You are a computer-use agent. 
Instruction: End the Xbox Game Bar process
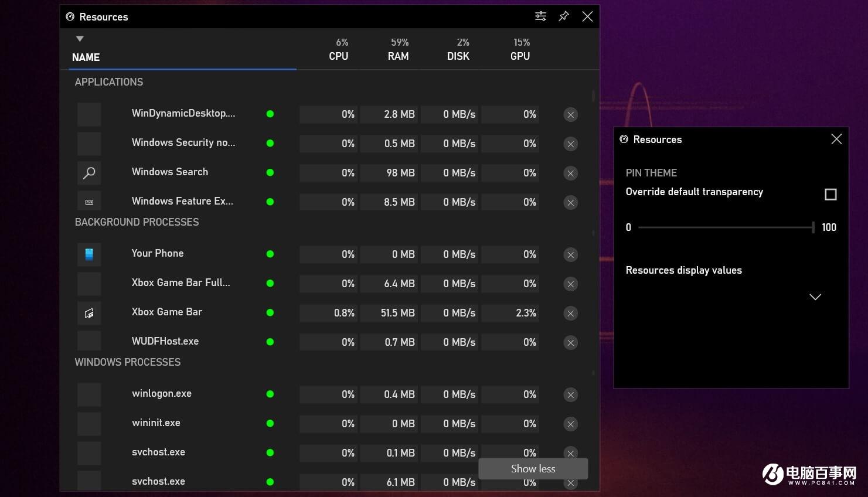coord(570,313)
